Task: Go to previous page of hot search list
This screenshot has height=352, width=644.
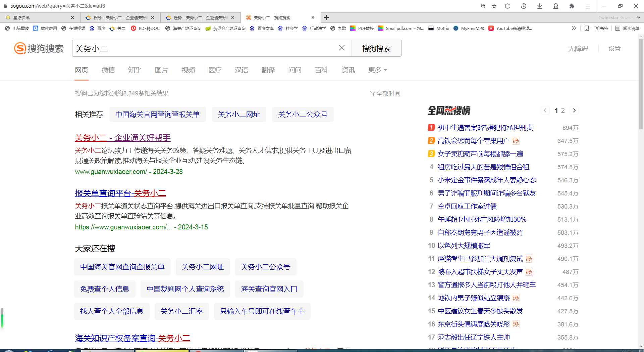Action: [545, 110]
